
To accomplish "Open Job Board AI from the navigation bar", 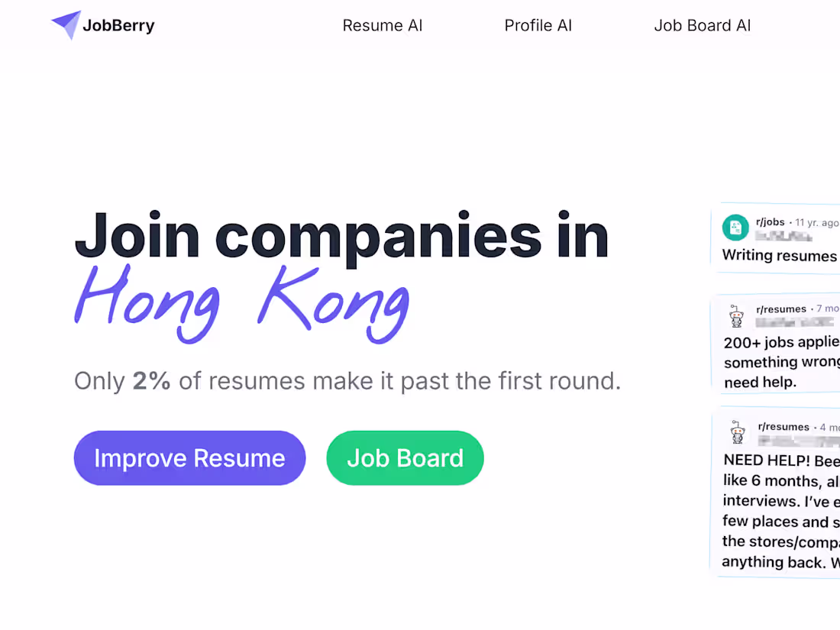I will coord(702,25).
